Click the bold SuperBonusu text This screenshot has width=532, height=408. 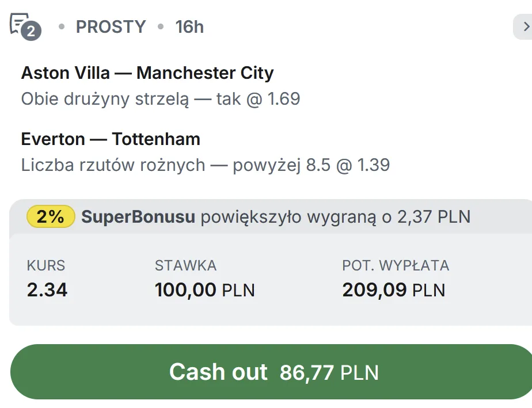pos(138,217)
